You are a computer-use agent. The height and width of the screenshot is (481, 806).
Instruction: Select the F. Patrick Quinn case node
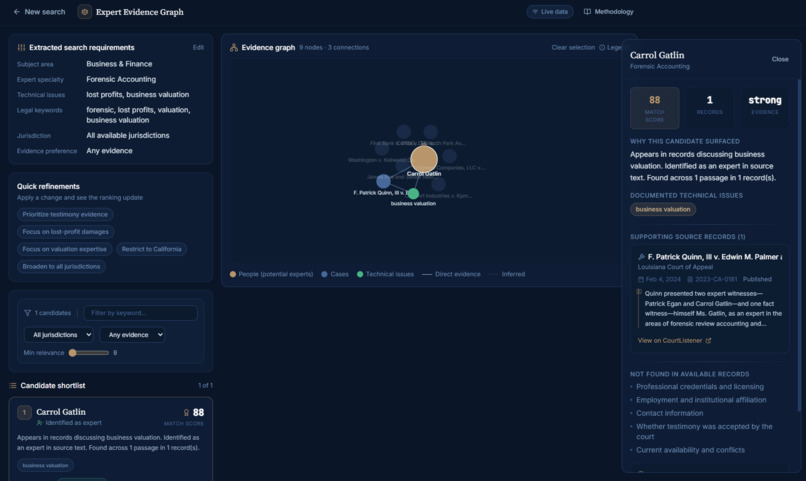(383, 181)
